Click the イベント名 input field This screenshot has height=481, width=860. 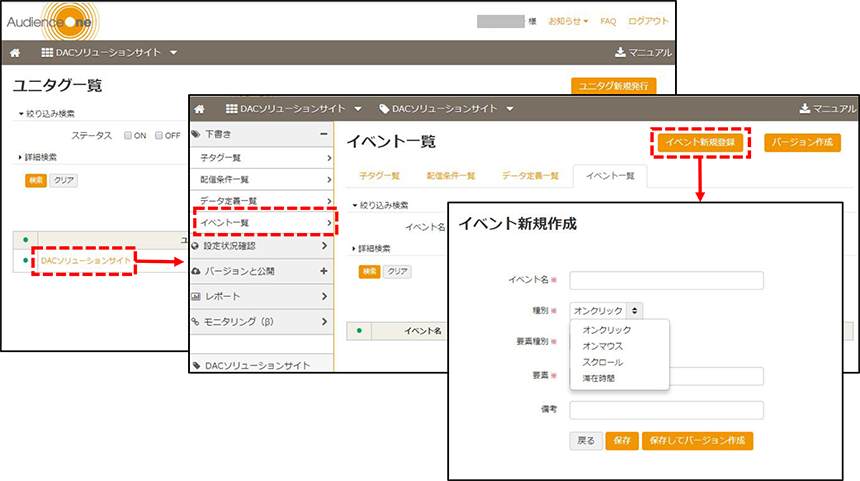point(666,280)
